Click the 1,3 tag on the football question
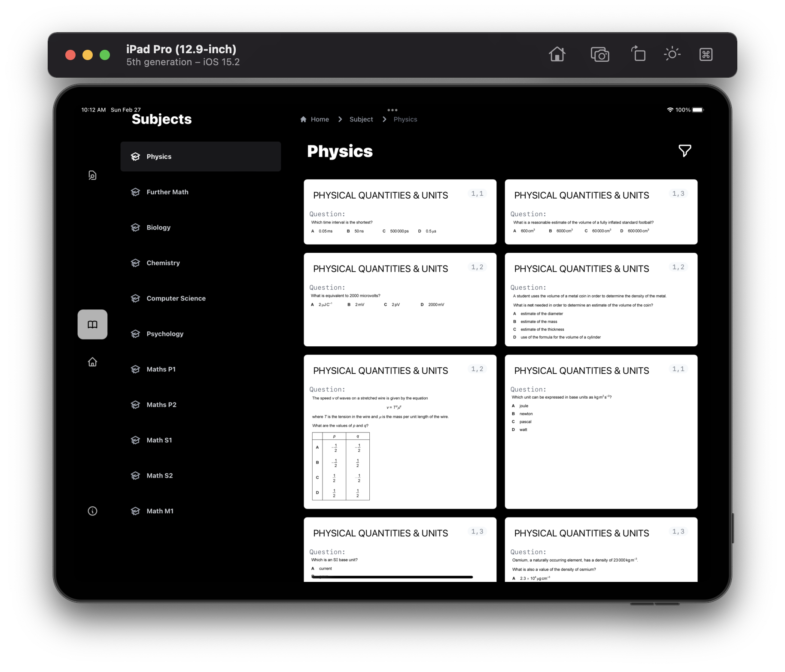Image resolution: width=785 pixels, height=672 pixels. [678, 194]
